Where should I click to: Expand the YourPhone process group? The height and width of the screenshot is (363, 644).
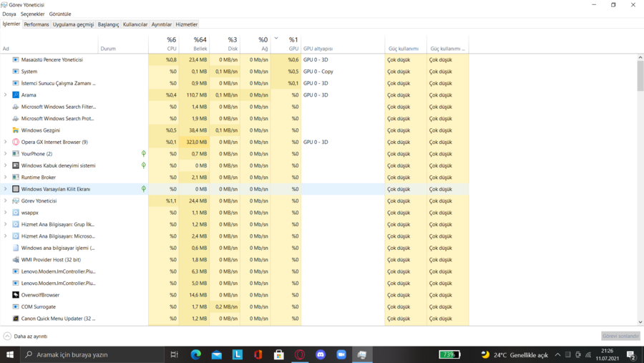click(x=6, y=154)
